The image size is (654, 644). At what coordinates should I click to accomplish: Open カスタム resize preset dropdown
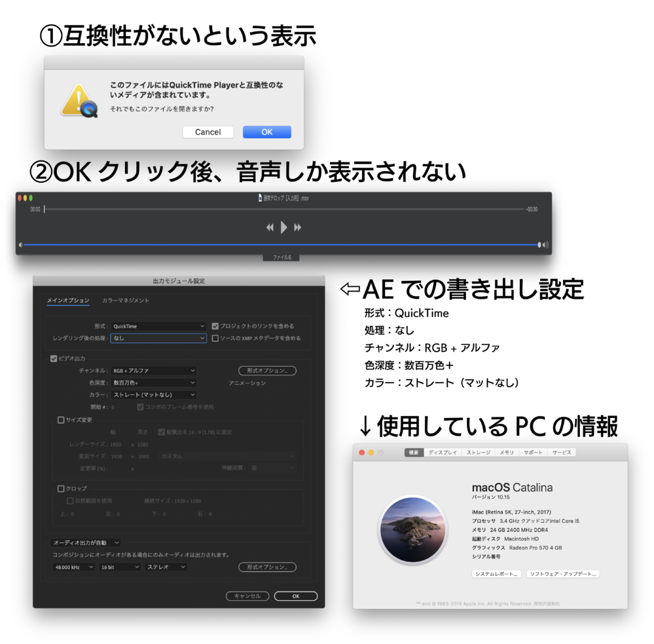coord(227,457)
